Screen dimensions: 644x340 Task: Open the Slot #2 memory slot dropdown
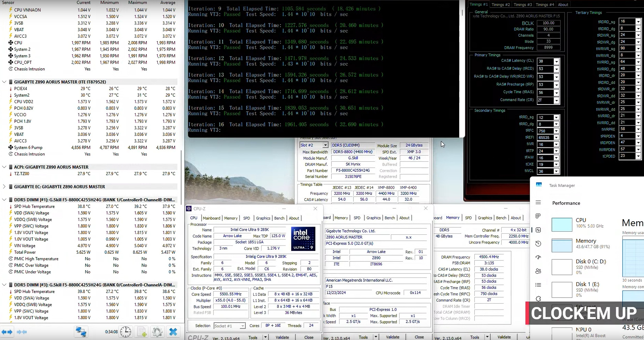(x=325, y=145)
